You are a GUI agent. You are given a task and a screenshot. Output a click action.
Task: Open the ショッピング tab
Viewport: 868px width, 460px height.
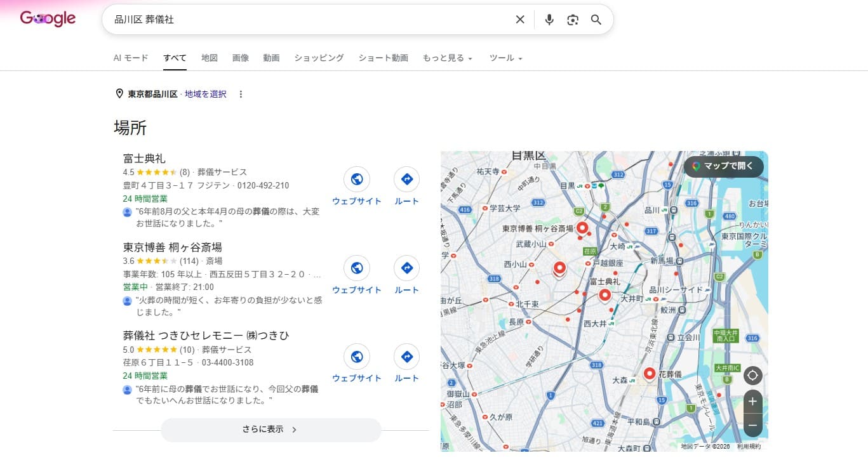(319, 58)
